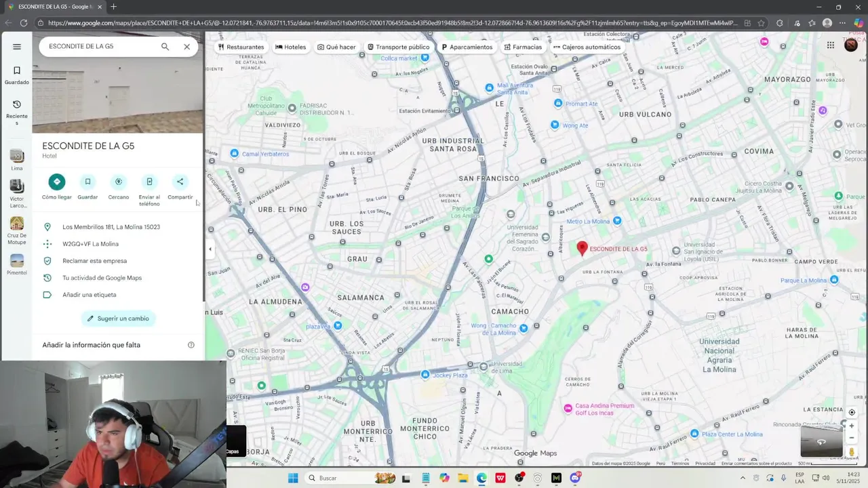Select the Qué hacer category chip
The image size is (868, 488).
[x=336, y=47]
